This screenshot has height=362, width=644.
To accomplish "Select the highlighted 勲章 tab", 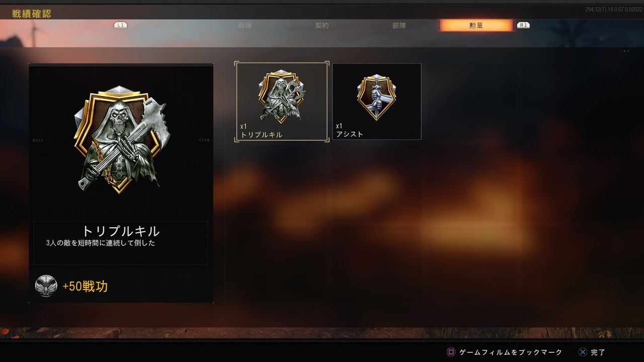I will 476,25.
